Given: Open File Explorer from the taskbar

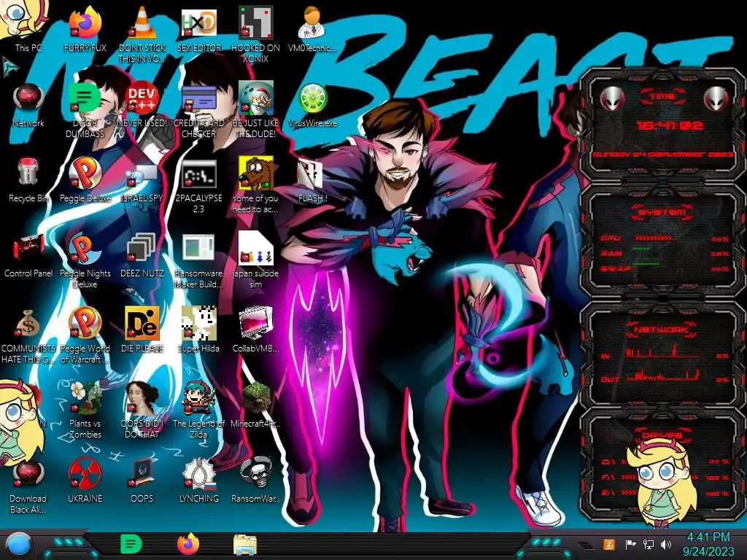Looking at the screenshot, I should pos(245,544).
